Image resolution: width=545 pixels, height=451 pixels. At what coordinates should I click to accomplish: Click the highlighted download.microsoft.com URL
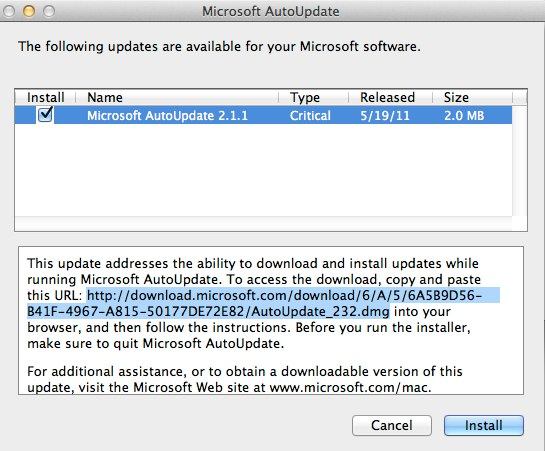coord(263,303)
